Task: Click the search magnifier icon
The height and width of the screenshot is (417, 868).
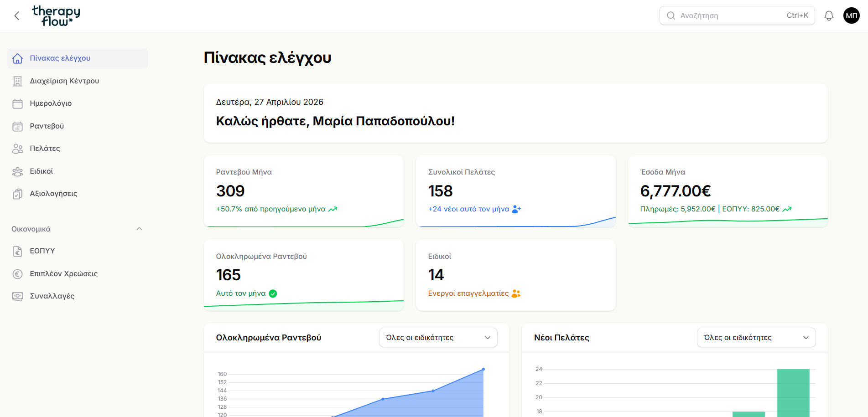Action: click(670, 15)
